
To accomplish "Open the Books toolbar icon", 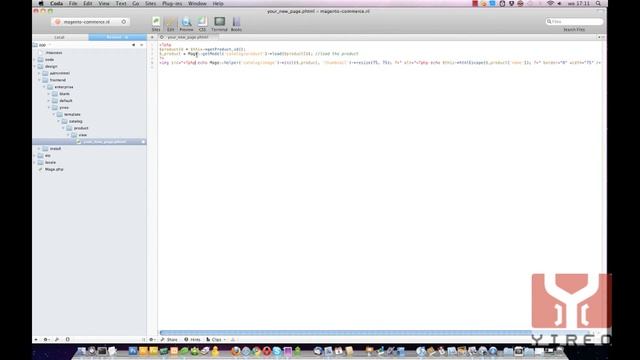I will coord(236,24).
